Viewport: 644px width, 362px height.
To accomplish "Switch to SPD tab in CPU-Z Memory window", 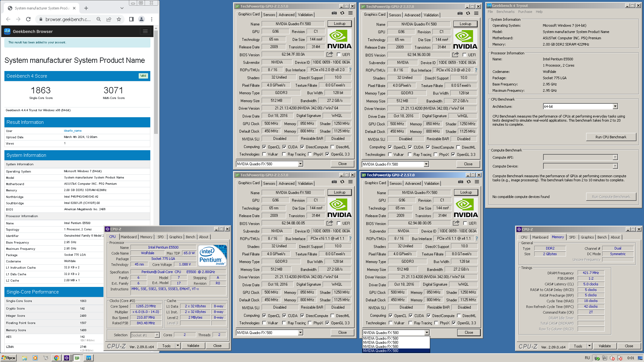I will pos(572,237).
